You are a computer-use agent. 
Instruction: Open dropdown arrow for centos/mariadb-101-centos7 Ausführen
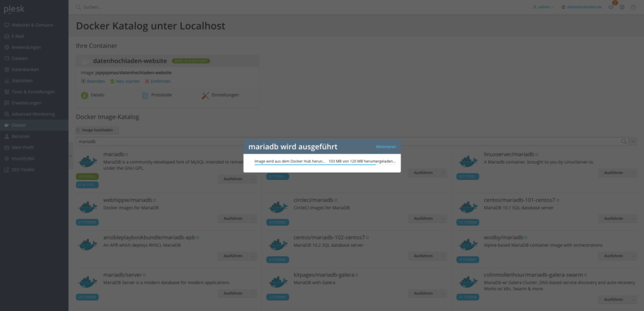633,218
